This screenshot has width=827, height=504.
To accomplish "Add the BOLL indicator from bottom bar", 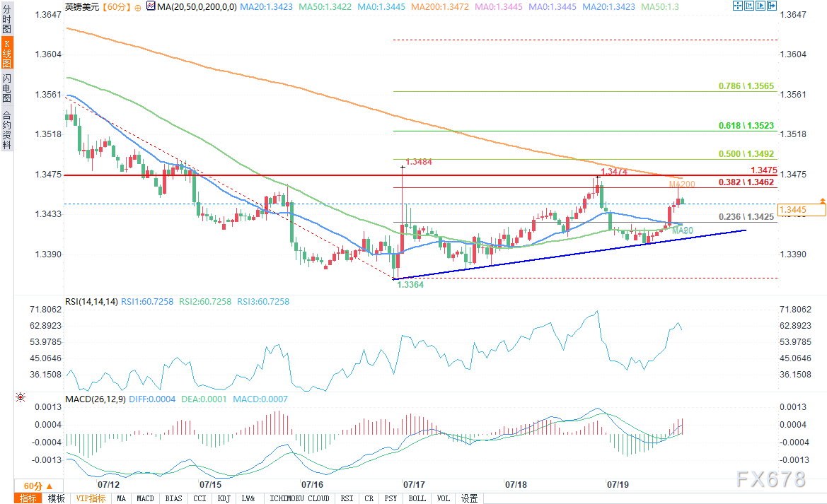I will (417, 498).
